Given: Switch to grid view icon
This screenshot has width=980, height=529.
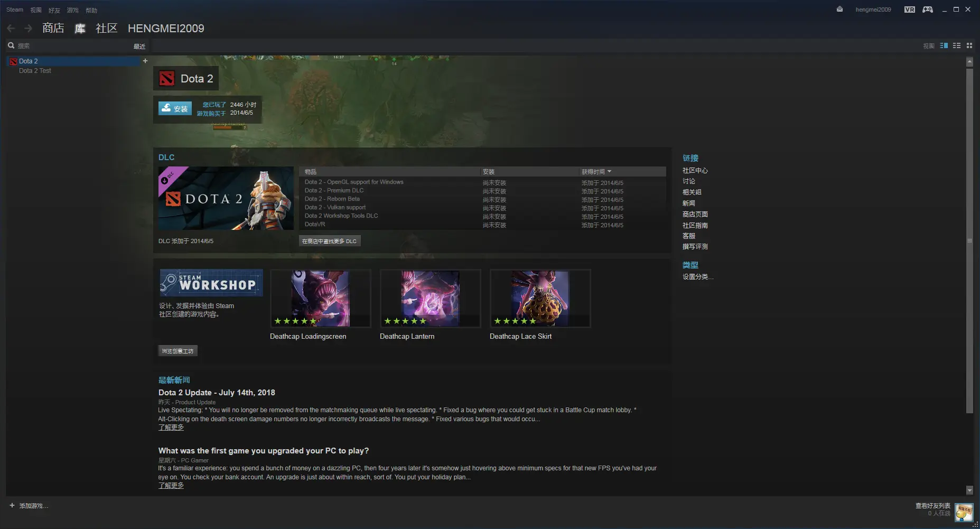Looking at the screenshot, I should [x=969, y=46].
